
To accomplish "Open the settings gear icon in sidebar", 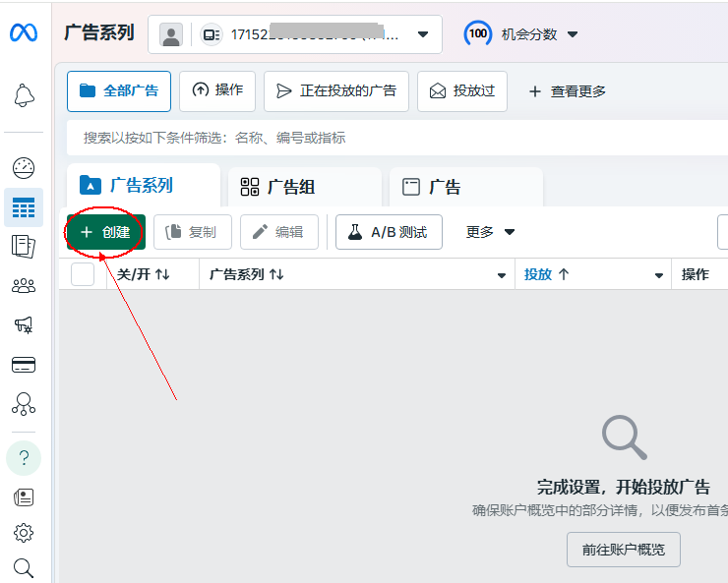I will (x=24, y=533).
